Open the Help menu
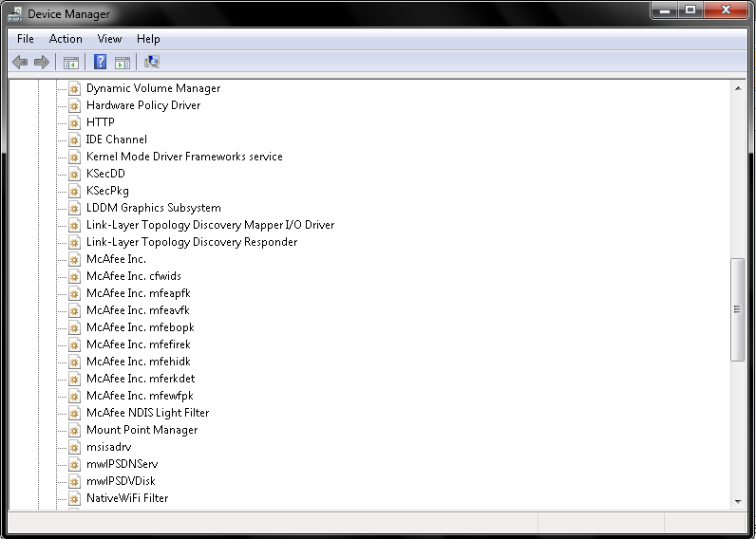Screen dimensions: 756x539 click(x=148, y=39)
